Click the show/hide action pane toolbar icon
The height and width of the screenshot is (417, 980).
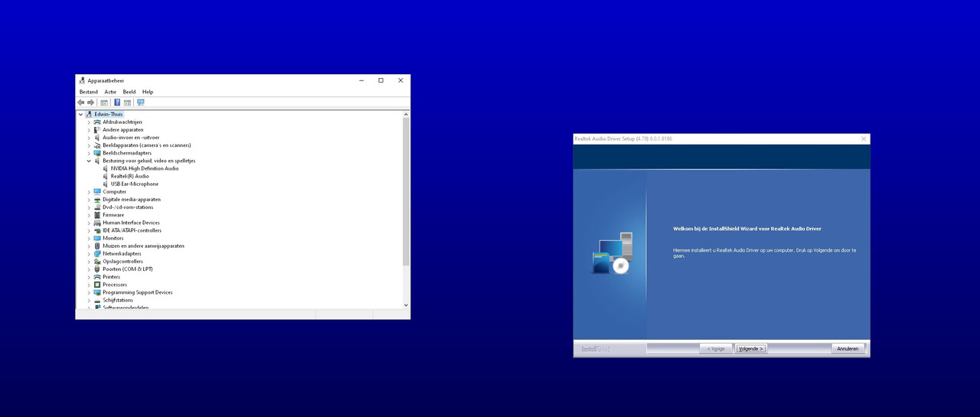point(128,103)
